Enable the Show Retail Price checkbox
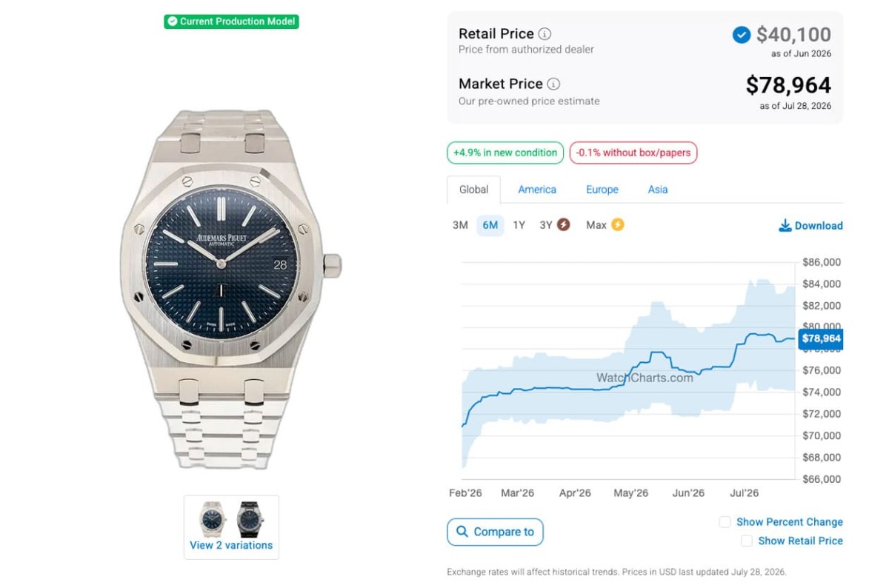The image size is (889, 588). (x=747, y=541)
